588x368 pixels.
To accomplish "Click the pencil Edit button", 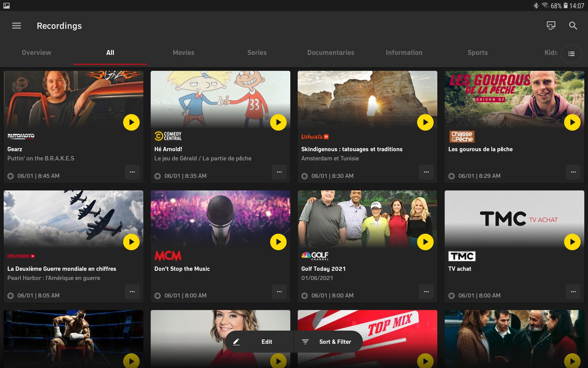I will [x=259, y=342].
